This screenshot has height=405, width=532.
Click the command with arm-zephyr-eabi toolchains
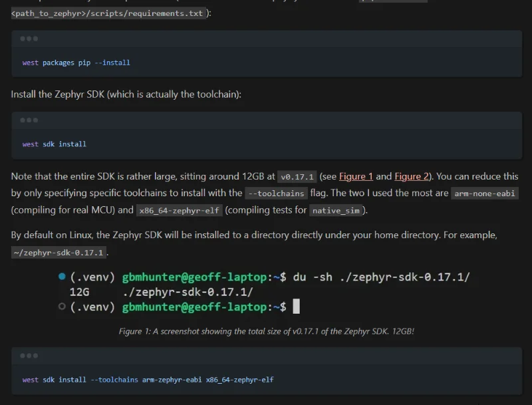click(148, 380)
